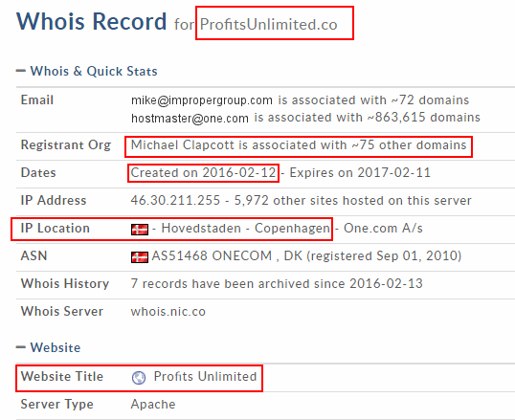Image resolution: width=515 pixels, height=420 pixels.
Task: Open 5,972 other sites hosted link
Action: [x=353, y=200]
